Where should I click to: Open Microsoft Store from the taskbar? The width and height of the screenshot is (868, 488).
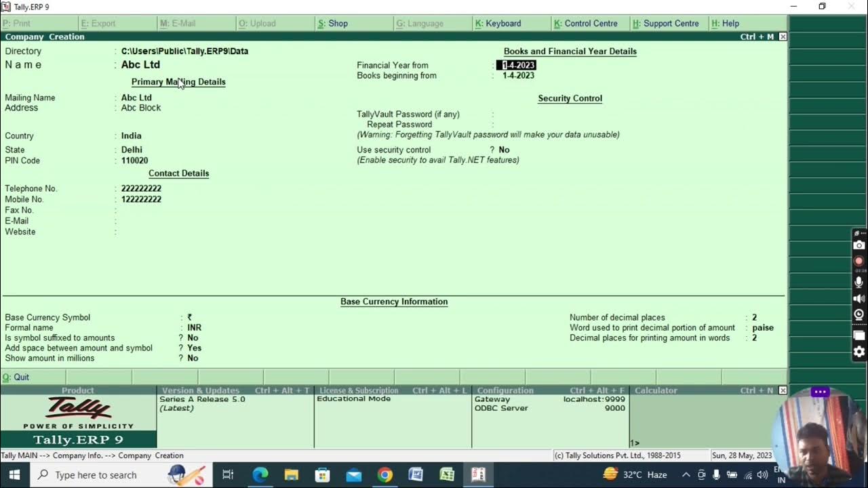(323, 475)
